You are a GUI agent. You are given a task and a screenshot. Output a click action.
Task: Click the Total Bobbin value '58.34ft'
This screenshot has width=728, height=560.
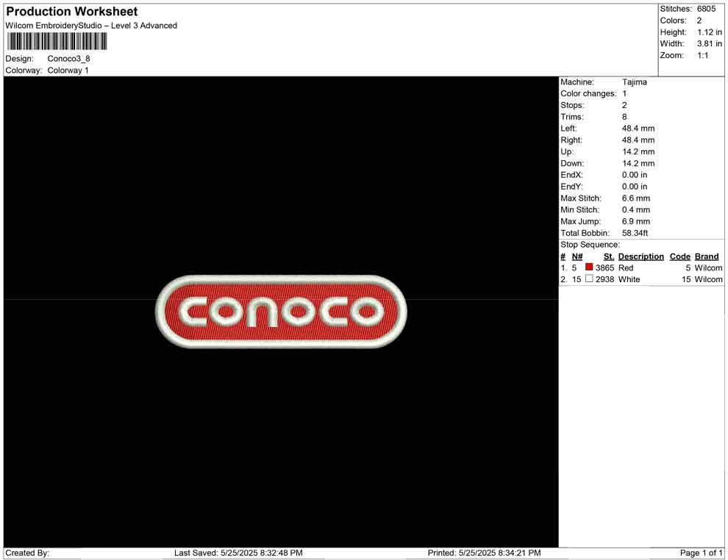point(635,233)
